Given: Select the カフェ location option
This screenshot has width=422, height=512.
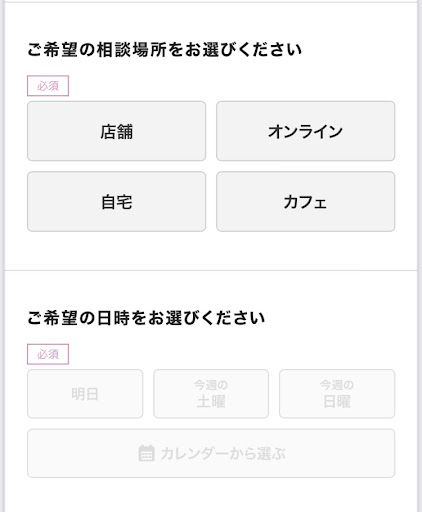Looking at the screenshot, I should click(305, 201).
